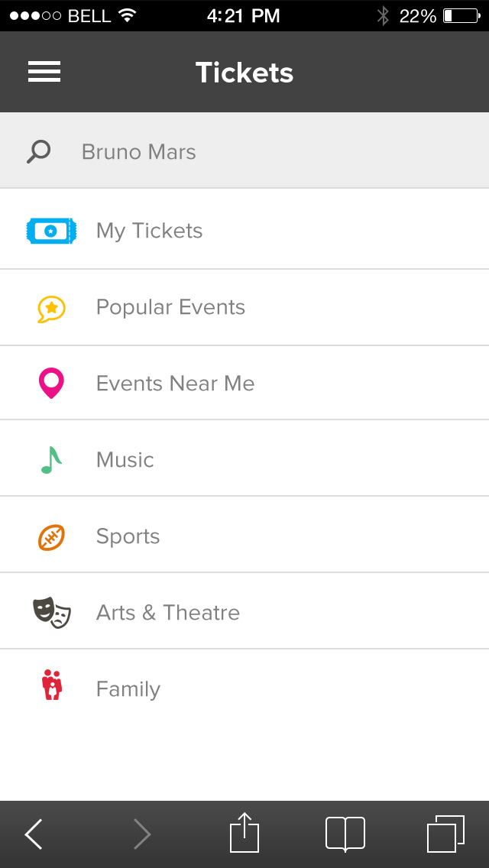Tap the search magnifier icon
The width and height of the screenshot is (489, 868).
38,151
